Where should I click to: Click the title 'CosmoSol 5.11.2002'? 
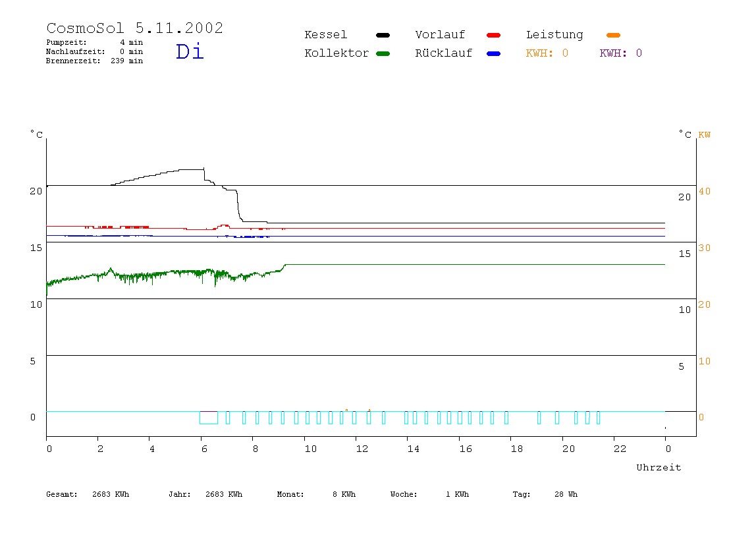(x=135, y=28)
